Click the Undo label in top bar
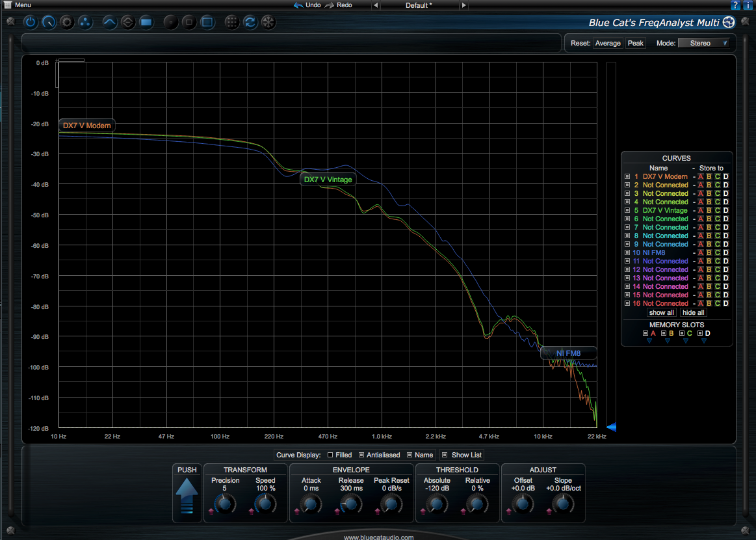 point(313,5)
